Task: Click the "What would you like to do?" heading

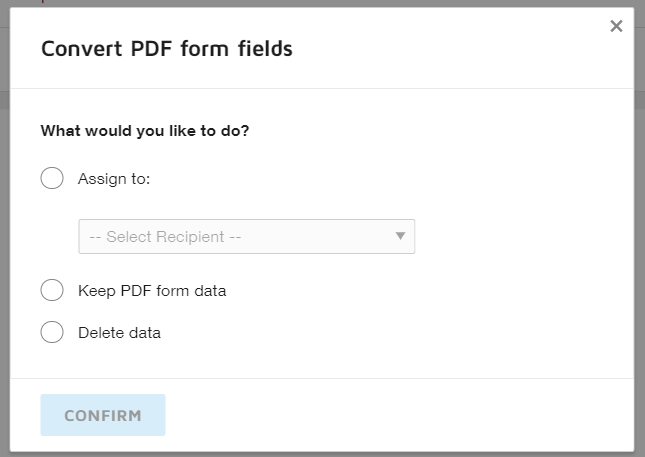Action: (x=144, y=131)
